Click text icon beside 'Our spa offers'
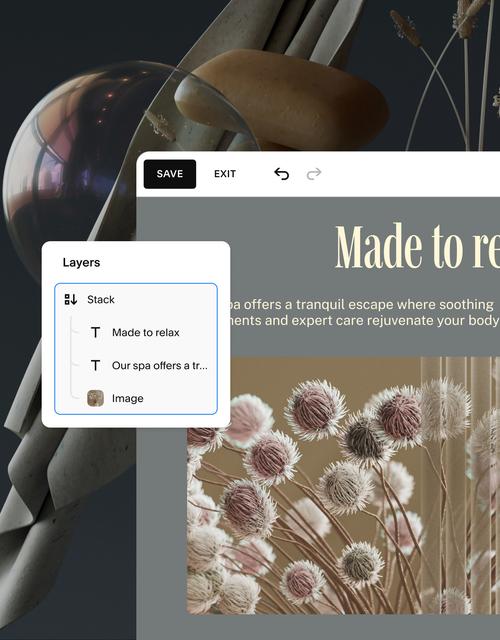The height and width of the screenshot is (640, 500). tap(96, 365)
